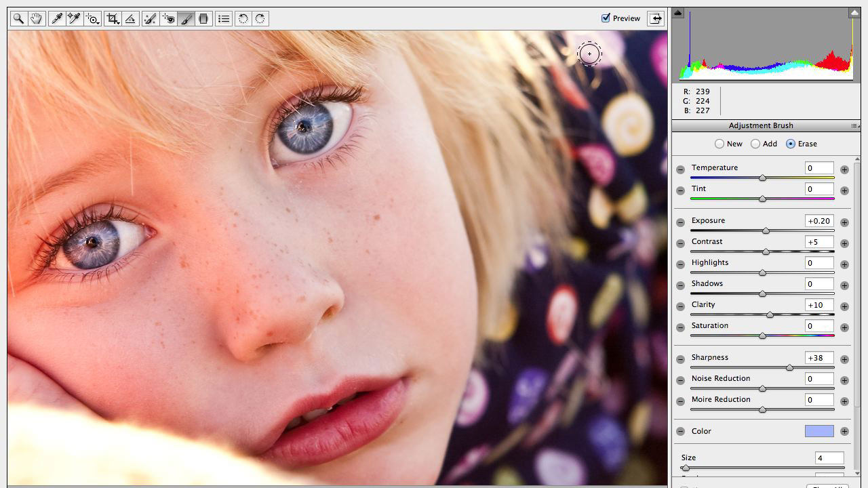Decrease Sharpness with minus button

(x=680, y=359)
